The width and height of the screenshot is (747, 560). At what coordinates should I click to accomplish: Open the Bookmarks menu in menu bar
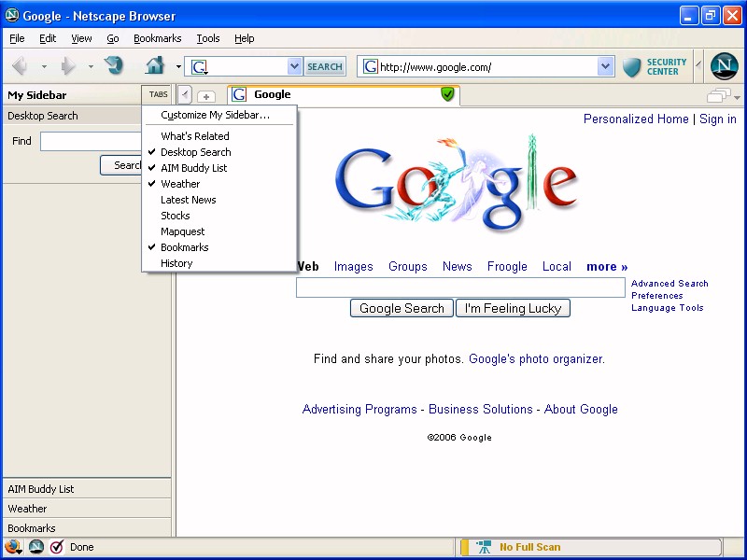point(157,38)
